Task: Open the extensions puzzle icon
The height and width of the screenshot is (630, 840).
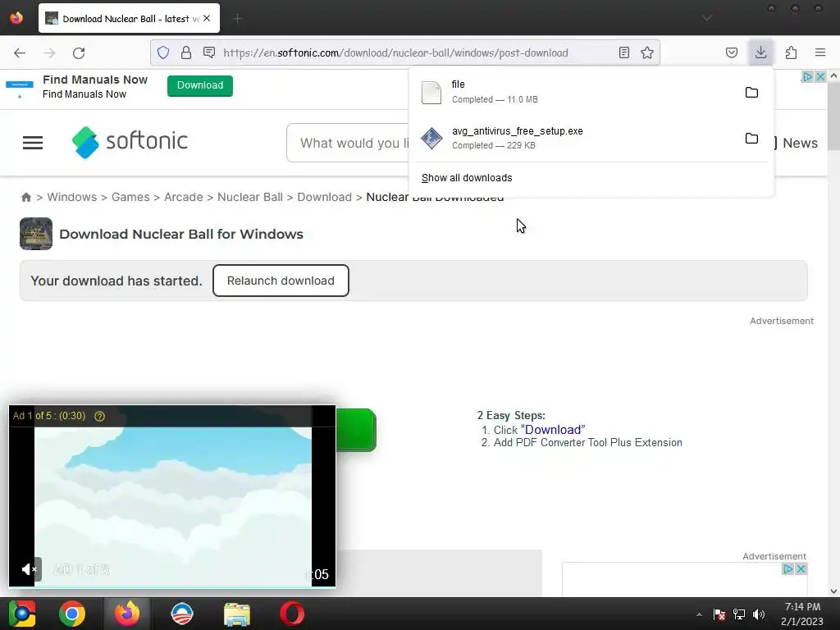Action: [792, 52]
